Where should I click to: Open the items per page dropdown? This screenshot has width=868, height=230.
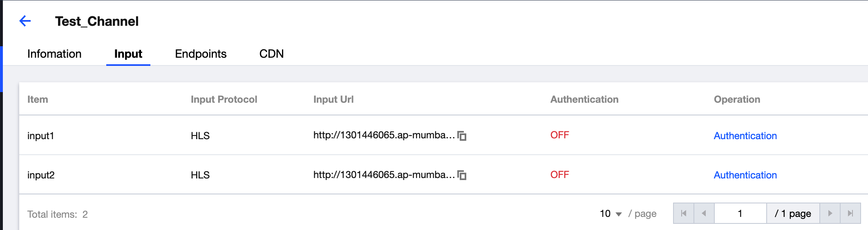[x=611, y=214]
